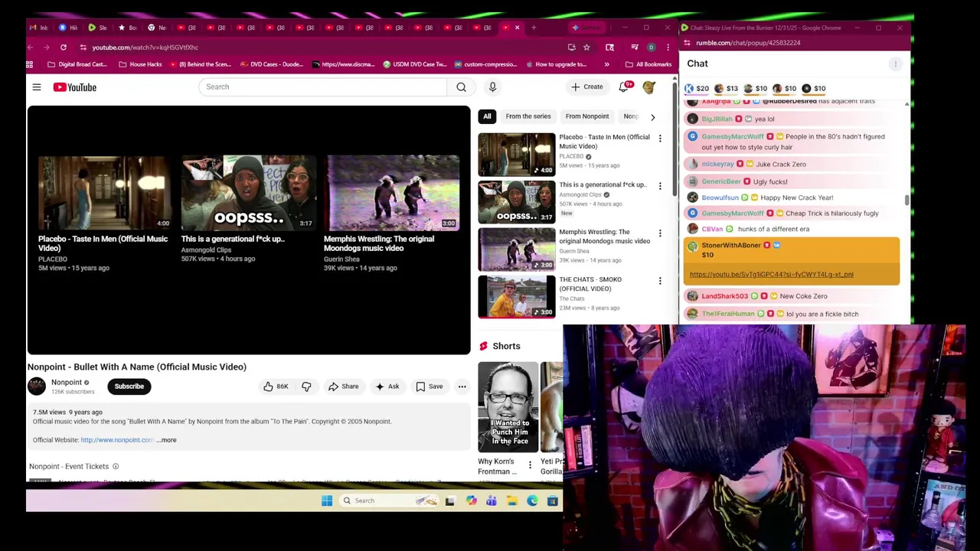The width and height of the screenshot is (980, 551).
Task: Bookmark this page with the star icon
Action: coord(586,47)
